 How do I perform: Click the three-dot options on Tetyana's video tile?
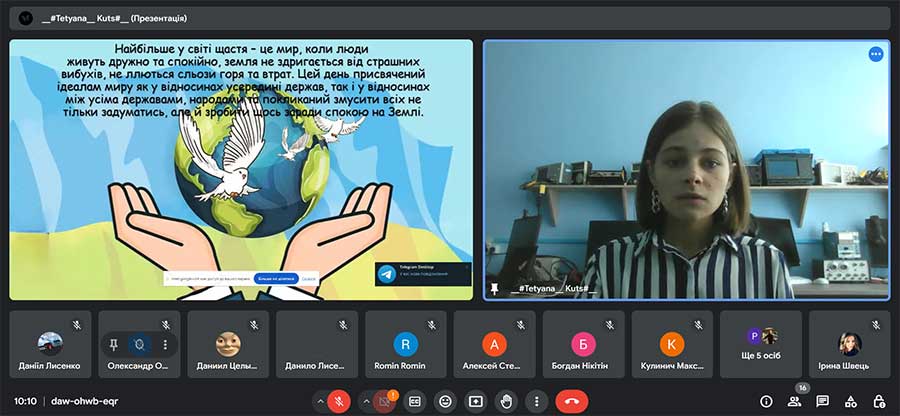[x=875, y=55]
